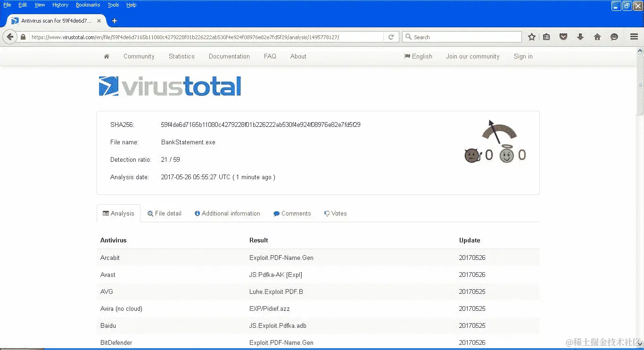
Task: Click Join our community link
Action: pyautogui.click(x=473, y=56)
